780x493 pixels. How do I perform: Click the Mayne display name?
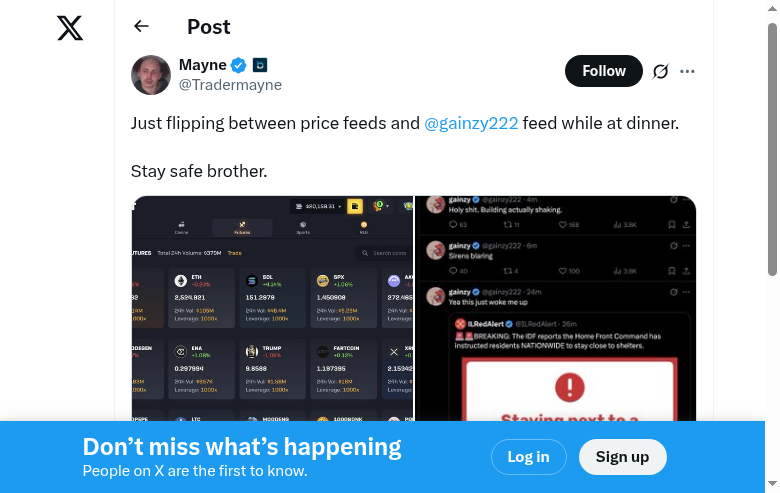tap(202, 65)
